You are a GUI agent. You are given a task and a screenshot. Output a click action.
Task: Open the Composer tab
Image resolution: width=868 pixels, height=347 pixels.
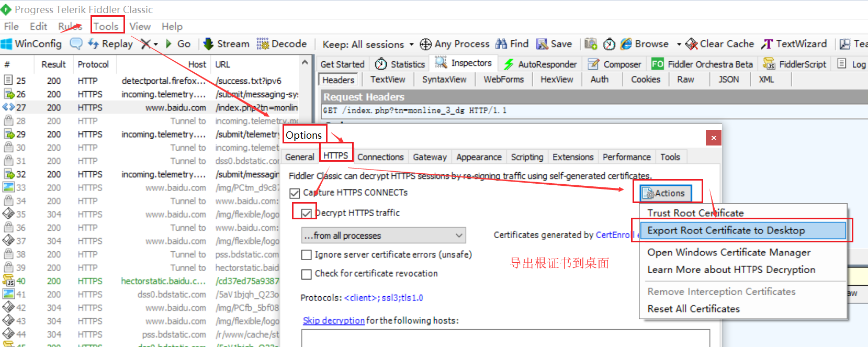(615, 64)
